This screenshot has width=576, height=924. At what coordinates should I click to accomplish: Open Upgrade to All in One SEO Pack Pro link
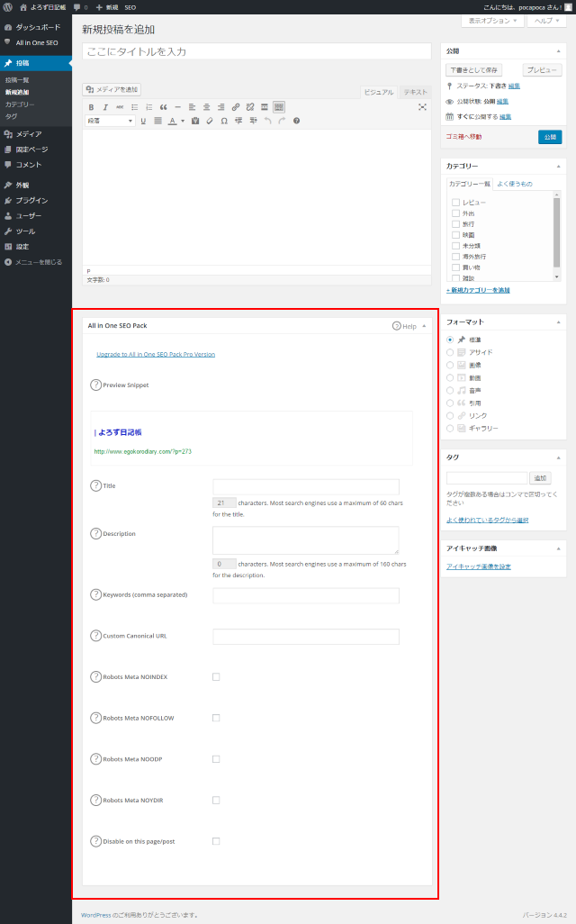click(x=156, y=355)
